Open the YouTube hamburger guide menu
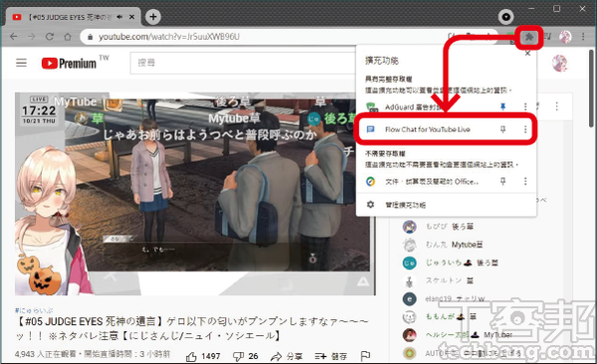The width and height of the screenshot is (597, 364). coord(21,63)
